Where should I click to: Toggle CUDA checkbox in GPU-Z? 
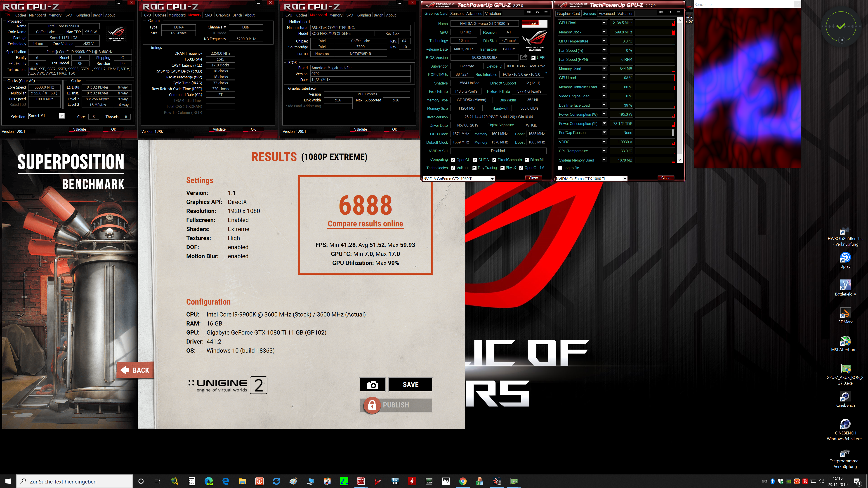click(x=475, y=160)
